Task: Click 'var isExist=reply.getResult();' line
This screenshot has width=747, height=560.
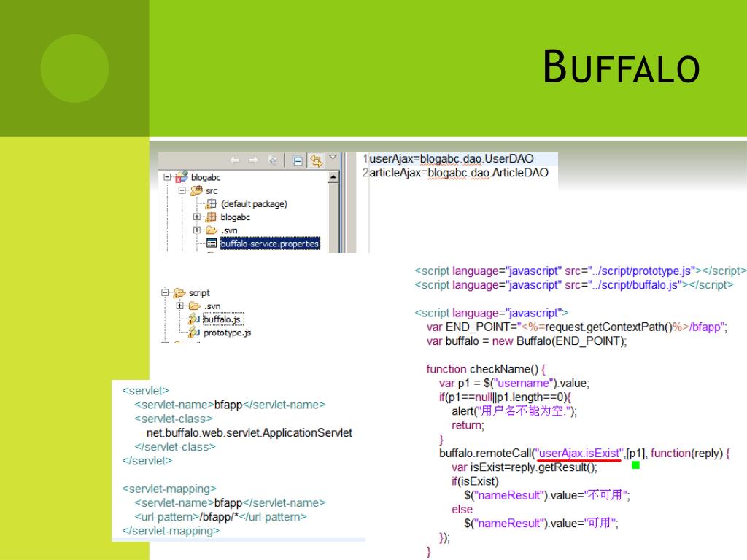Action: tap(524, 467)
